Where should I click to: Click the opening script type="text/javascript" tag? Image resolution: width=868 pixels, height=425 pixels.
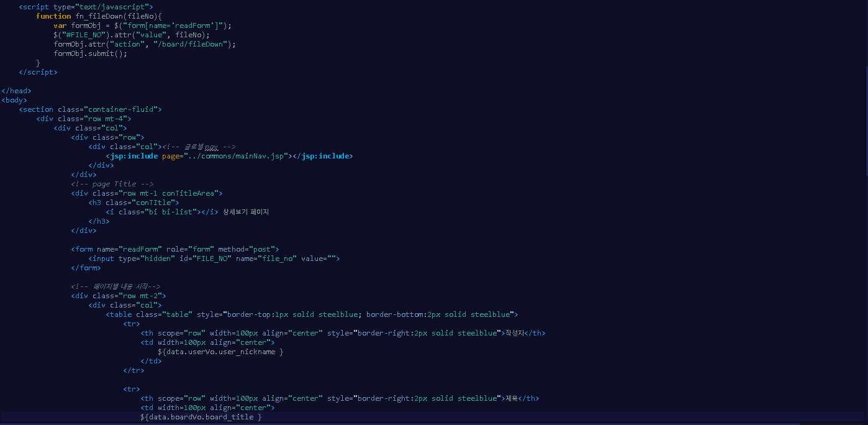click(86, 7)
